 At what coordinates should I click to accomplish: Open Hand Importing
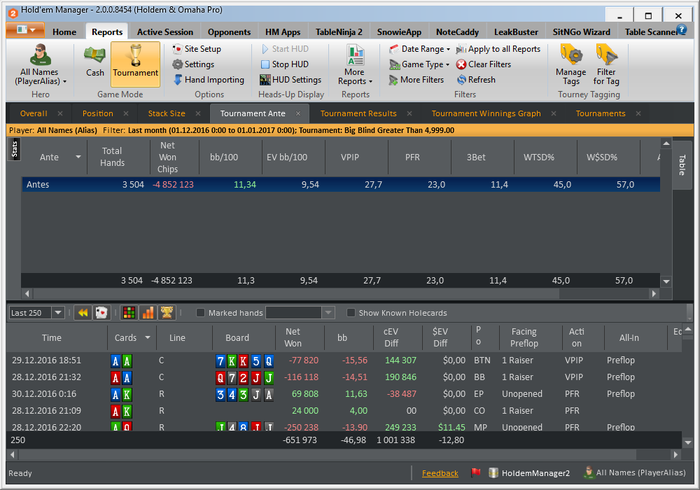[x=208, y=80]
